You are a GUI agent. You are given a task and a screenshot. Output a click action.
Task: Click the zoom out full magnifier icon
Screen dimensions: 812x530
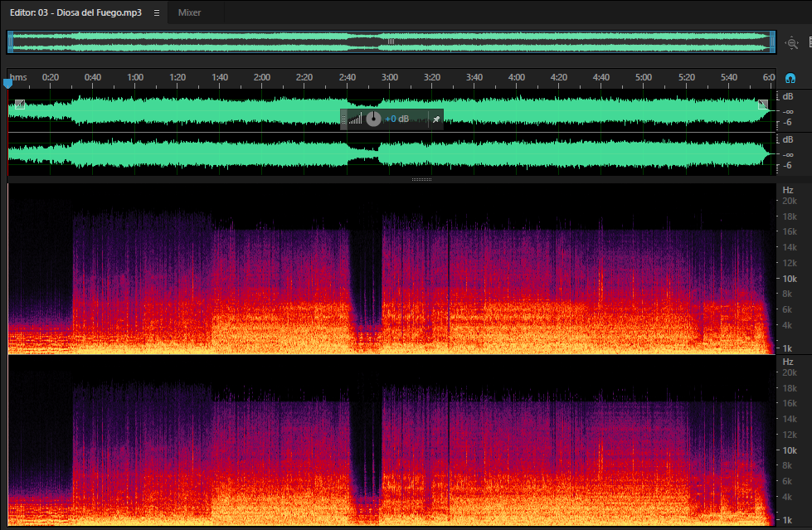792,43
